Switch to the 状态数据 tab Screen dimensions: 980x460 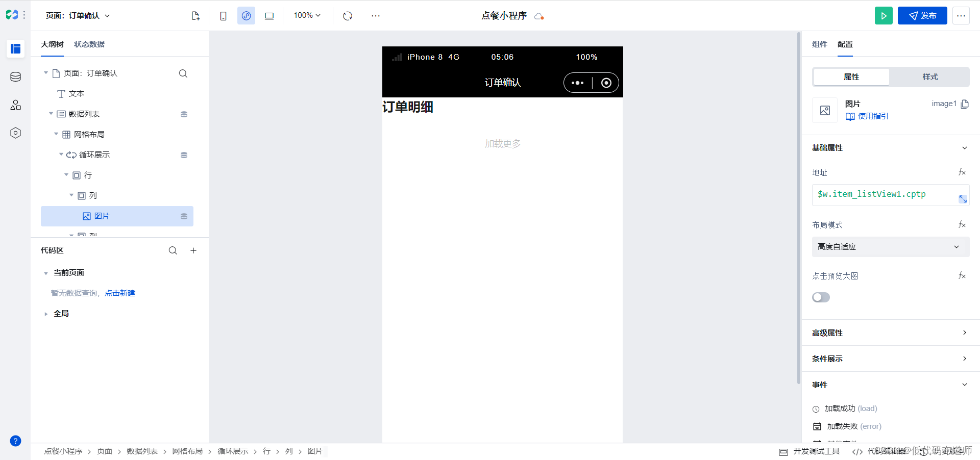coord(89,44)
